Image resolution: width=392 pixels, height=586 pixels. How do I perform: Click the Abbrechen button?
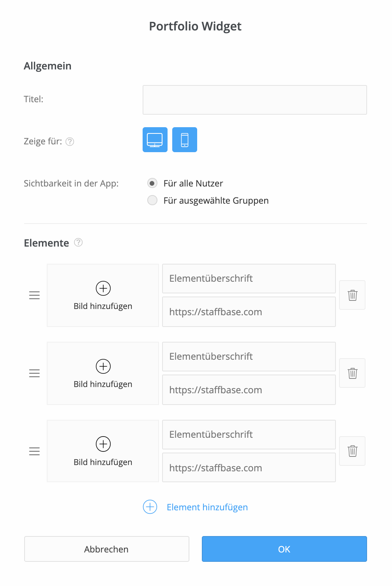pyautogui.click(x=106, y=549)
